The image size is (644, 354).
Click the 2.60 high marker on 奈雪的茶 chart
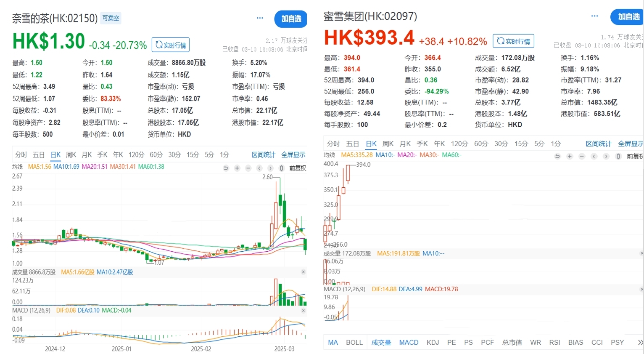[267, 177]
